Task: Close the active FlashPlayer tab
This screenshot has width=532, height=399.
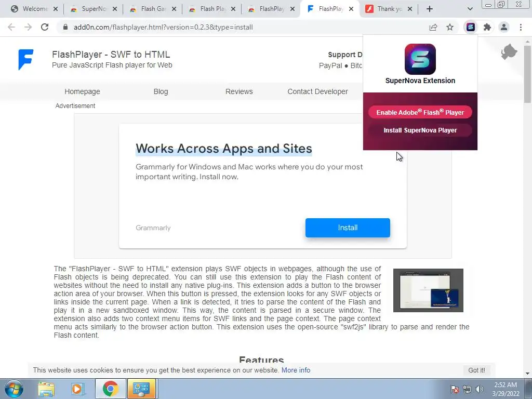Action: (351, 9)
